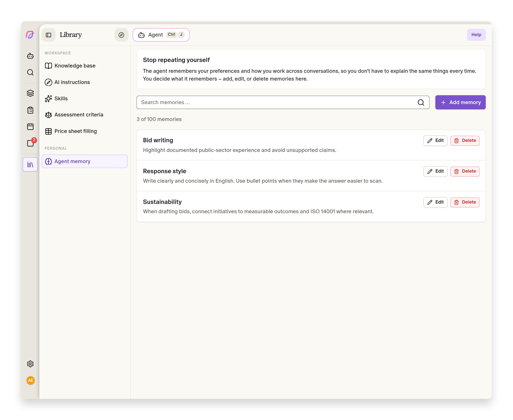Focus the Search memories field
The height and width of the screenshot is (420, 513).
pos(283,102)
